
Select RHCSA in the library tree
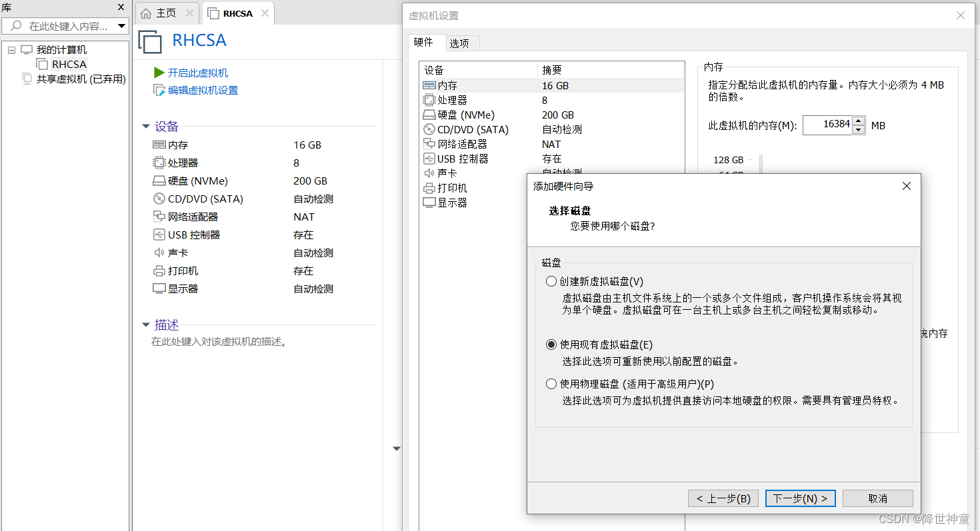pos(69,65)
